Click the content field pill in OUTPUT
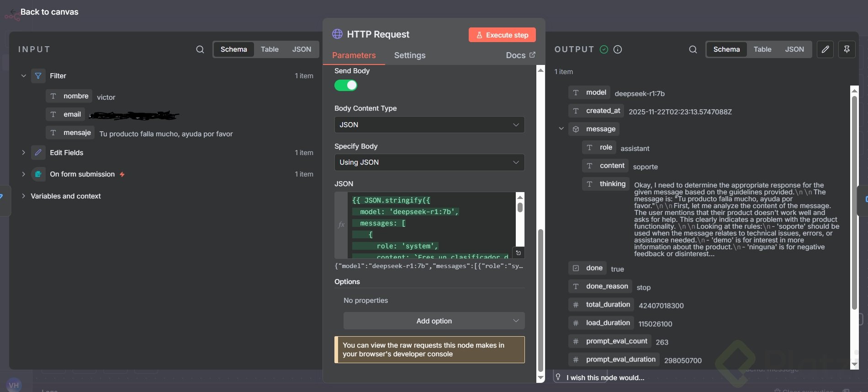868x392 pixels. click(605, 166)
